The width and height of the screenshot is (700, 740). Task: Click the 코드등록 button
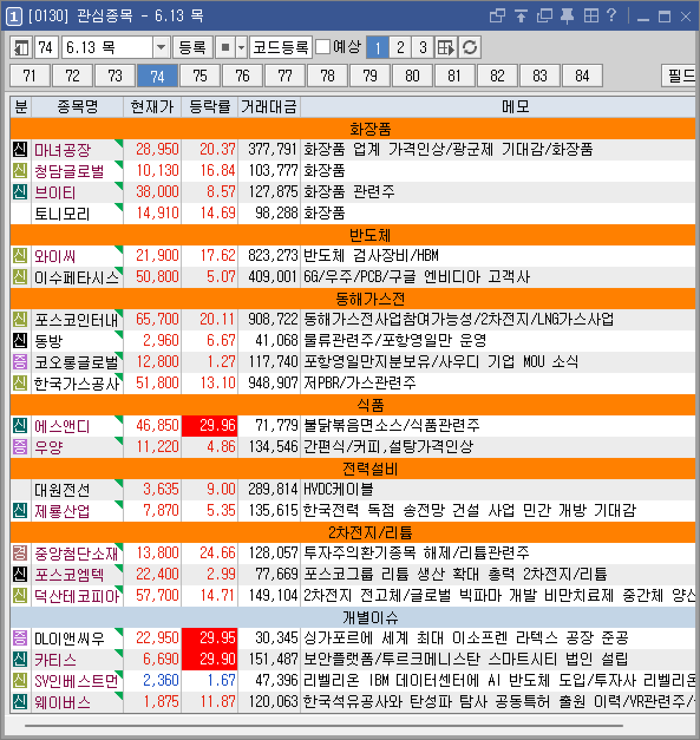pos(280,47)
